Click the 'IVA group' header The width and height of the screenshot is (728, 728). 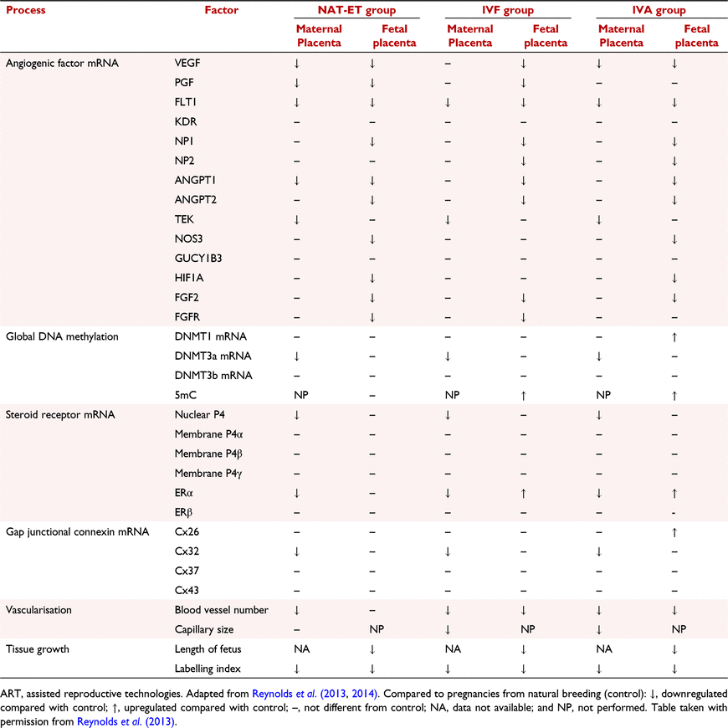659,10
